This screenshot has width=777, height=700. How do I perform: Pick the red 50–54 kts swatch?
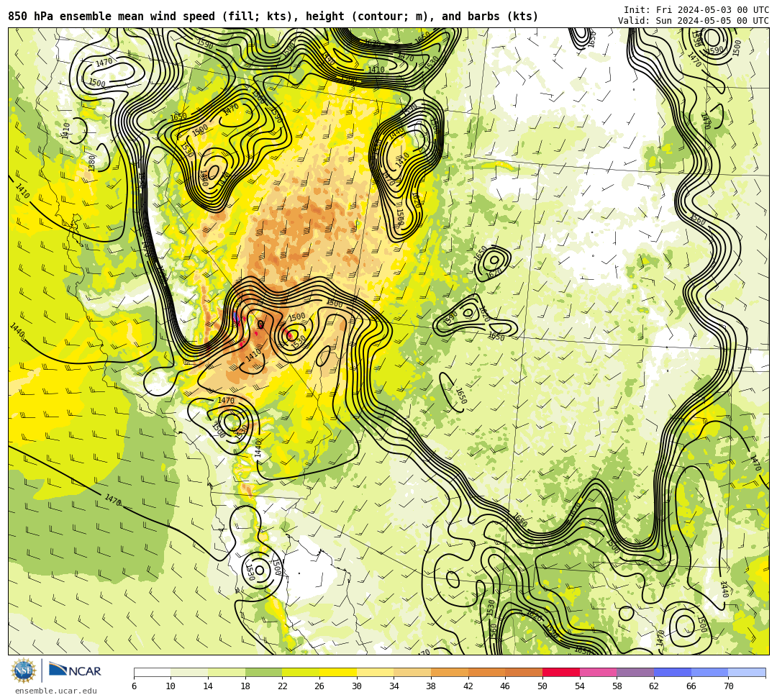(561, 672)
